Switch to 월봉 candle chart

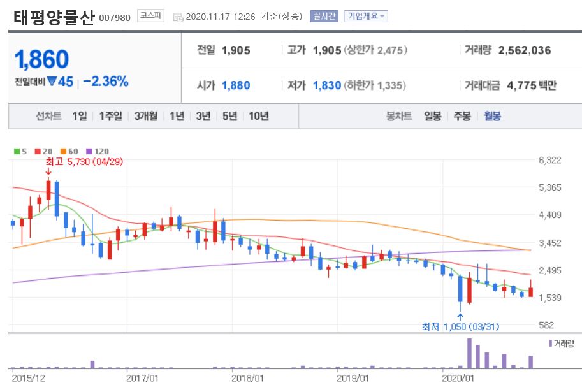[493, 116]
